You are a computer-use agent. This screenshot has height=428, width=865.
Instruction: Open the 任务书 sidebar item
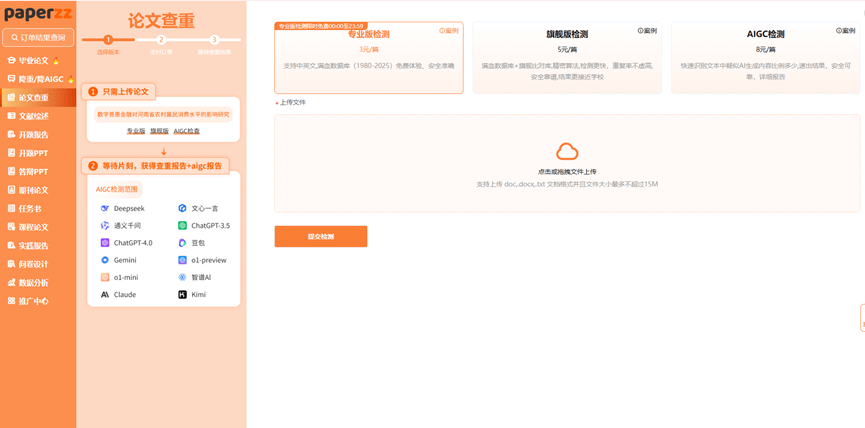coord(38,209)
